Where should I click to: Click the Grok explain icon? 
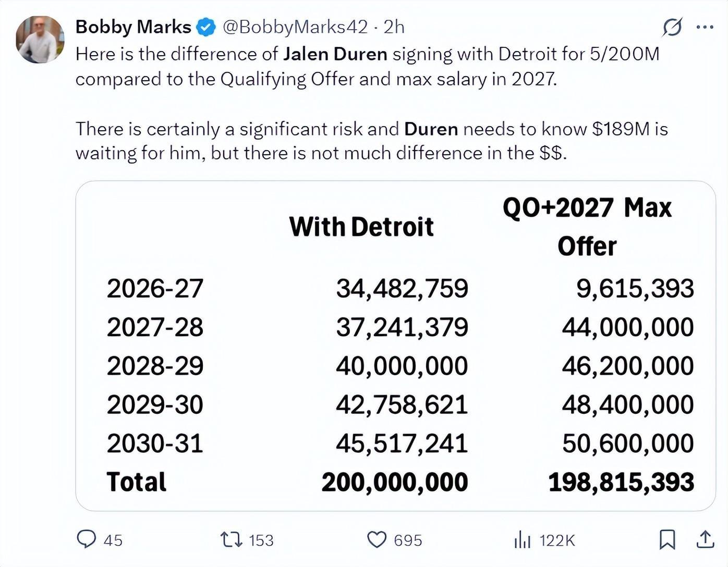click(672, 27)
